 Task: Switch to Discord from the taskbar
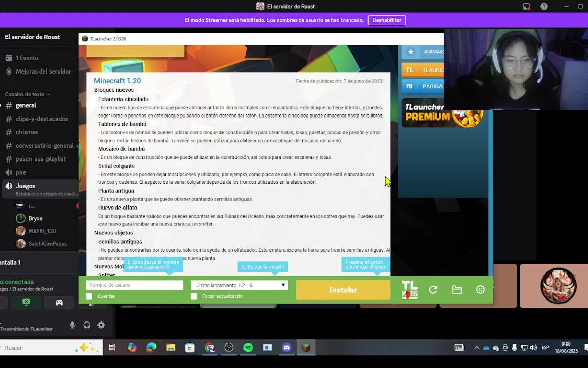(x=287, y=348)
